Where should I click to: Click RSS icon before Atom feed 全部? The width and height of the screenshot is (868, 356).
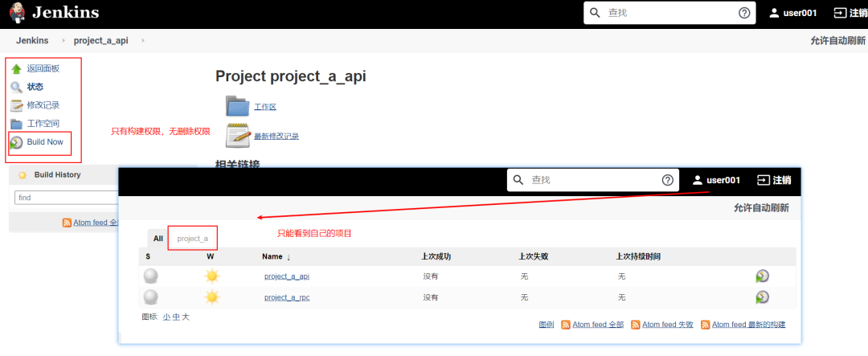point(566,325)
